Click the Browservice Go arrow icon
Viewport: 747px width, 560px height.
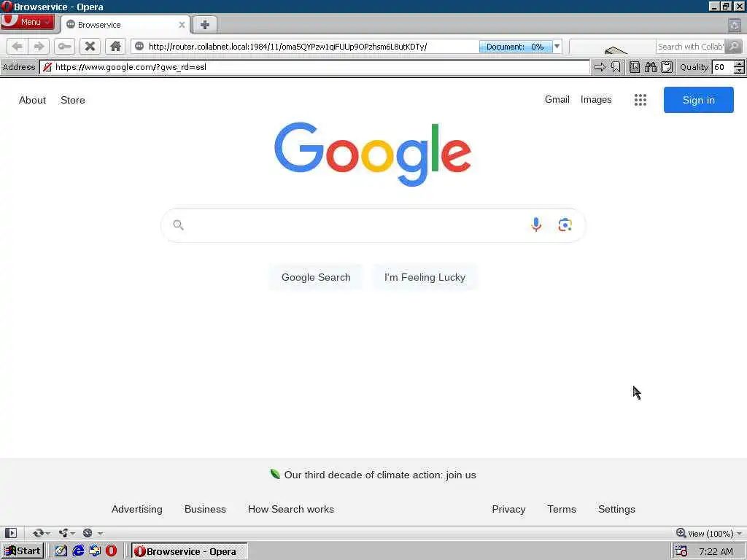point(600,67)
